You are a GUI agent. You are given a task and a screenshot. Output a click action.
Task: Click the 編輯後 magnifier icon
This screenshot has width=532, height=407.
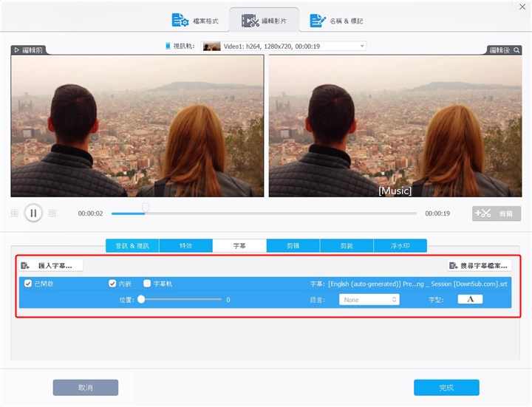point(516,50)
